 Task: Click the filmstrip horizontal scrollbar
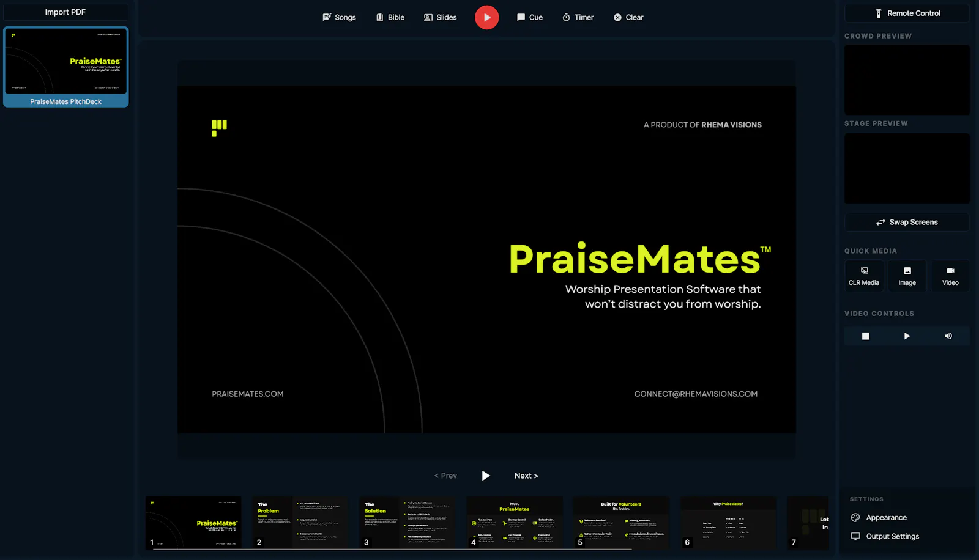pyautogui.click(x=392, y=550)
